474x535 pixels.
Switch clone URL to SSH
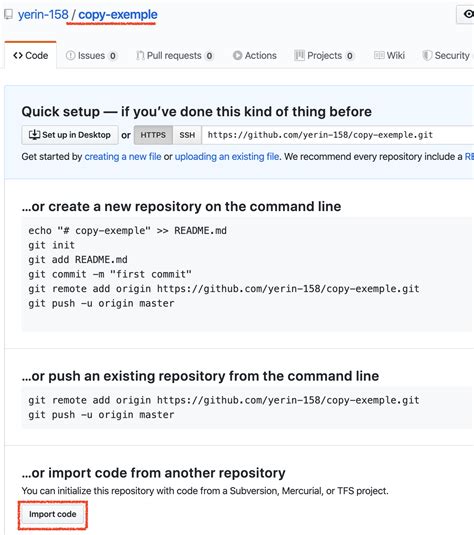click(187, 135)
